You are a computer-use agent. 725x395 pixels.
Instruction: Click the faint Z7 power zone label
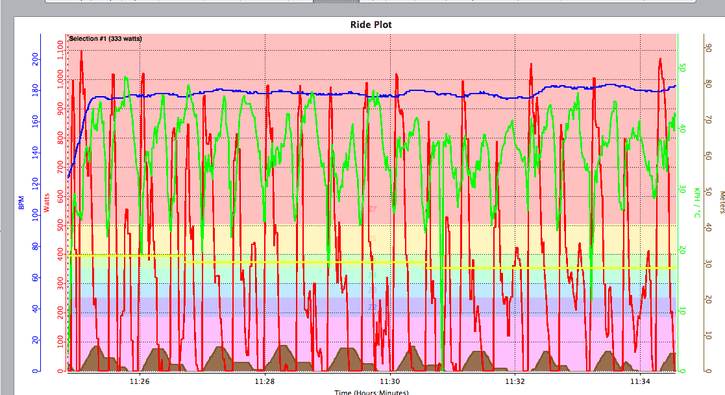(373, 210)
